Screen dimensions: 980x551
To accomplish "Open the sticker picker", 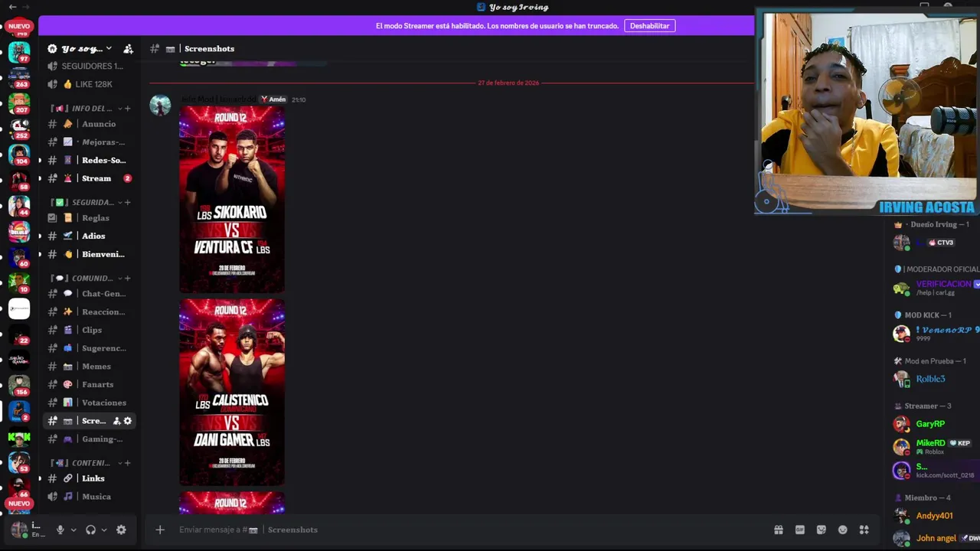I will point(822,530).
